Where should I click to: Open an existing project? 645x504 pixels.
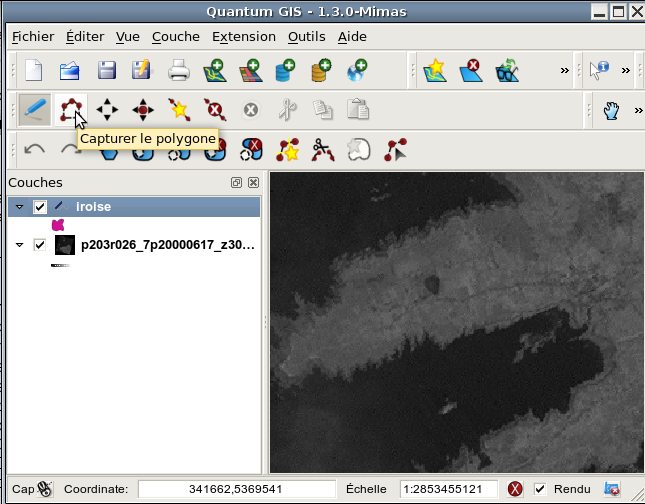70,70
